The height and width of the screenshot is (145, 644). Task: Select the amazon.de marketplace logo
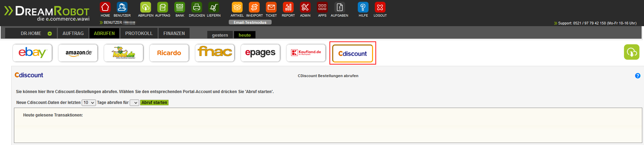(x=78, y=53)
